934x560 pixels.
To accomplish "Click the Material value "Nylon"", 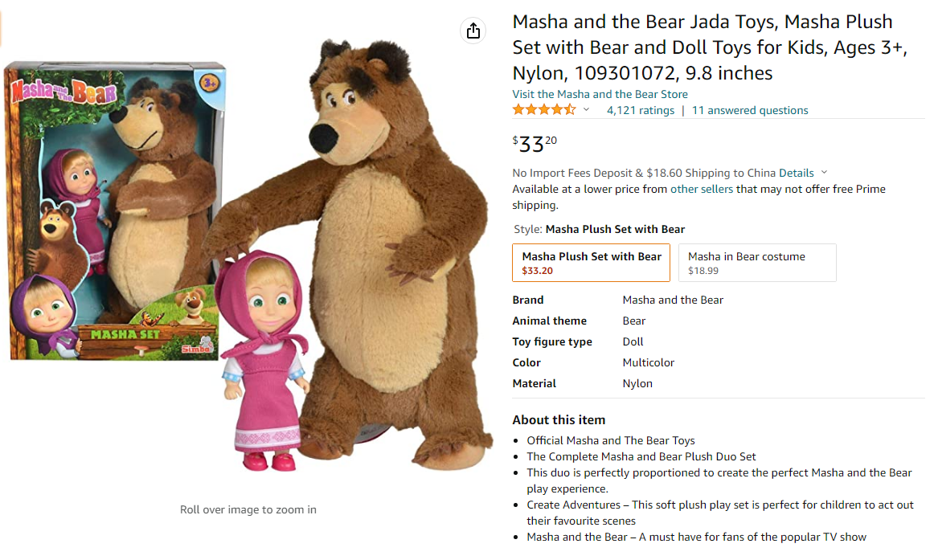I will point(637,383).
